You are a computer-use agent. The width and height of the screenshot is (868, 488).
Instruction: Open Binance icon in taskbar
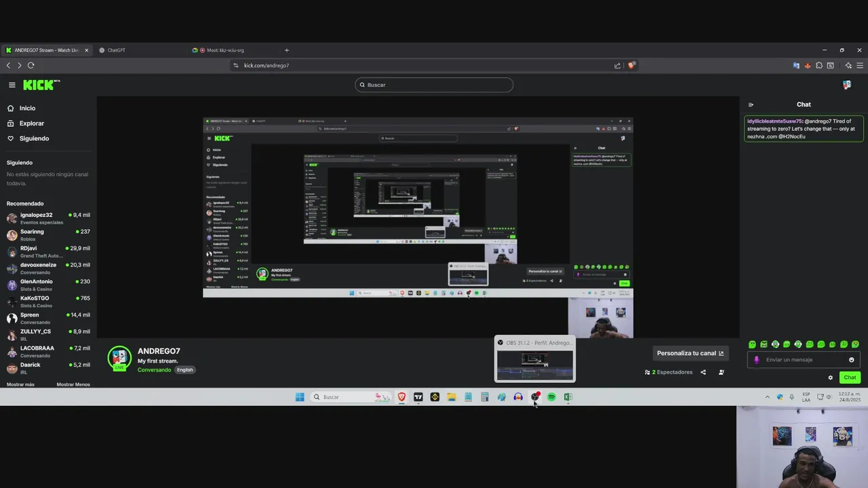click(x=435, y=397)
